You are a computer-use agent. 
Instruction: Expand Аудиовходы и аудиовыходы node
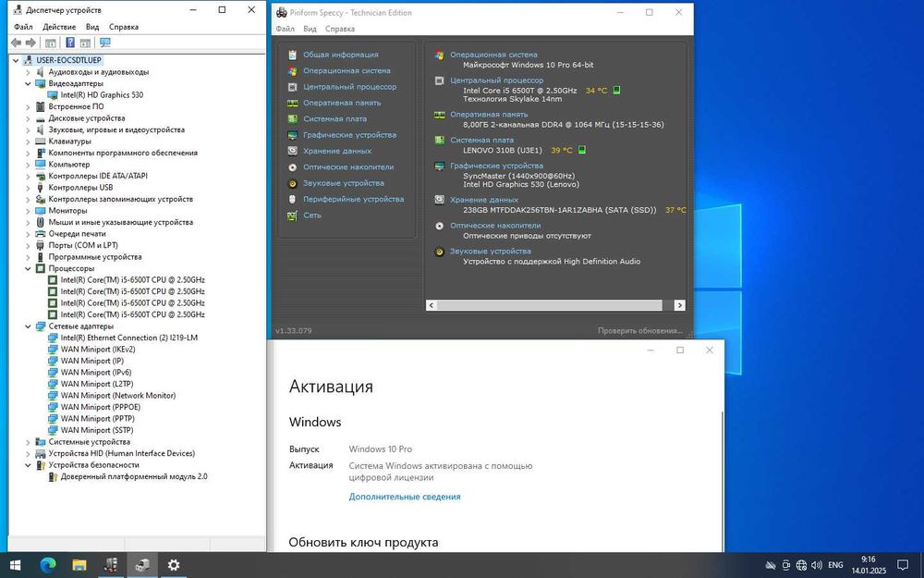pos(28,72)
